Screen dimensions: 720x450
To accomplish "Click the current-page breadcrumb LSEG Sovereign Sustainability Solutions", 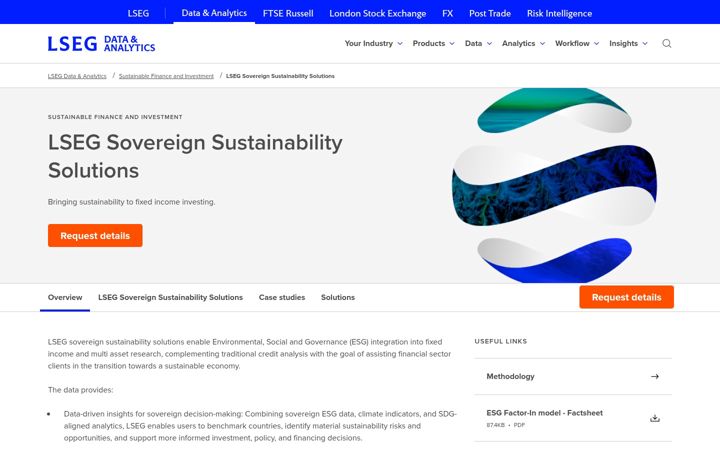I will coord(280,76).
